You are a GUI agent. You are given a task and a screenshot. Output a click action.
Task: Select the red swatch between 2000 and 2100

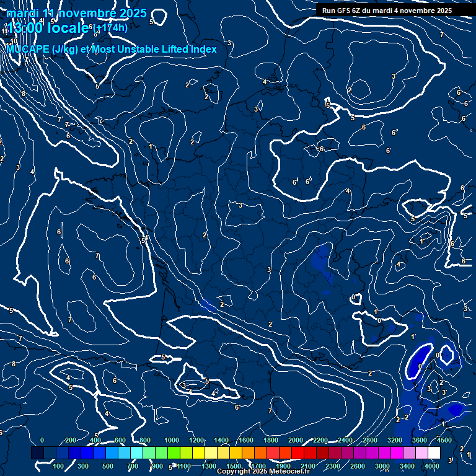(298, 452)
